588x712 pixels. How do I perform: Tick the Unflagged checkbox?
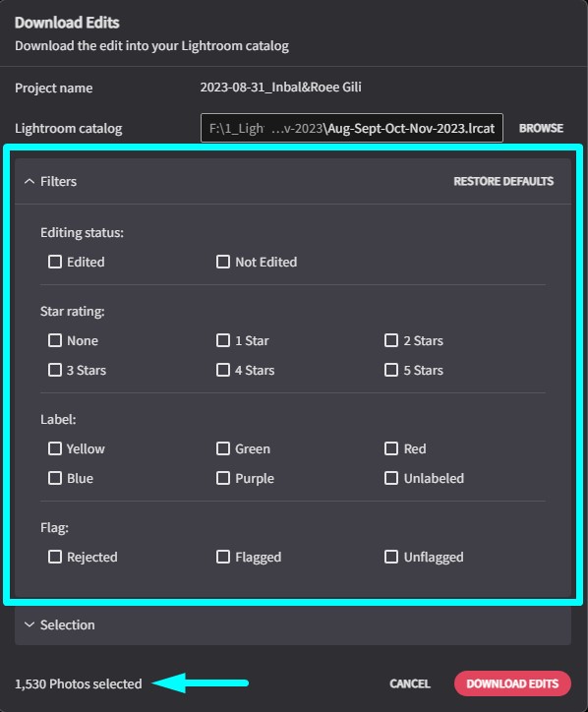391,558
